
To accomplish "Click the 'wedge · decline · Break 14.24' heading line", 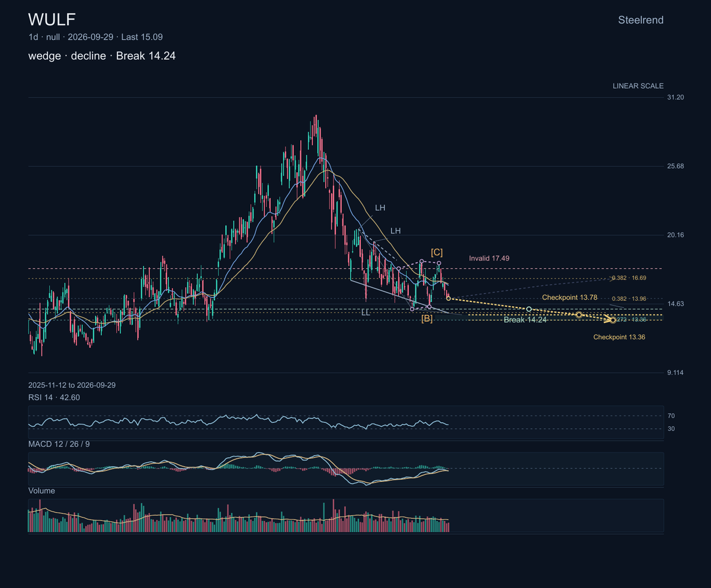I will pyautogui.click(x=102, y=56).
